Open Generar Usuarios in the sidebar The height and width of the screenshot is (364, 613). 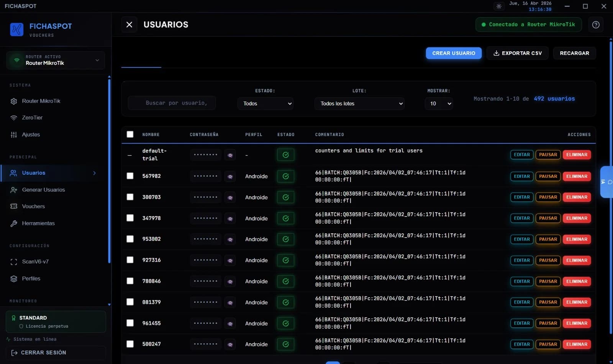pos(43,190)
